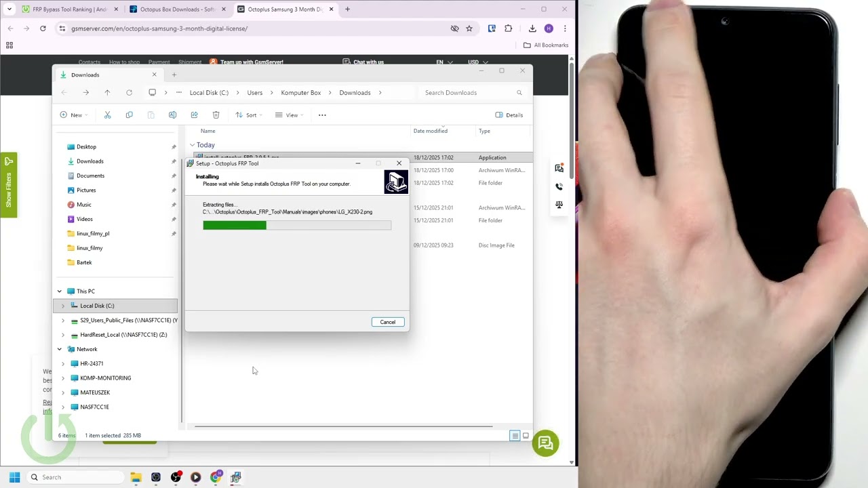
Task: Collapse the This PC tree node
Action: click(x=59, y=291)
